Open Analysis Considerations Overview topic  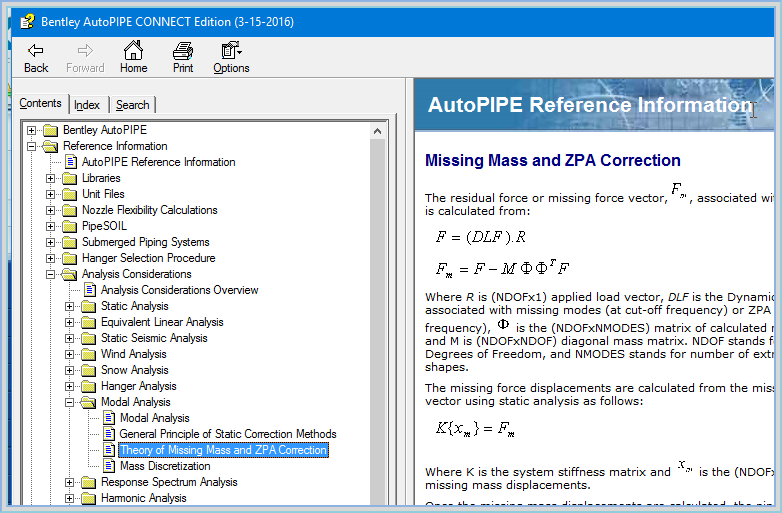tap(180, 290)
